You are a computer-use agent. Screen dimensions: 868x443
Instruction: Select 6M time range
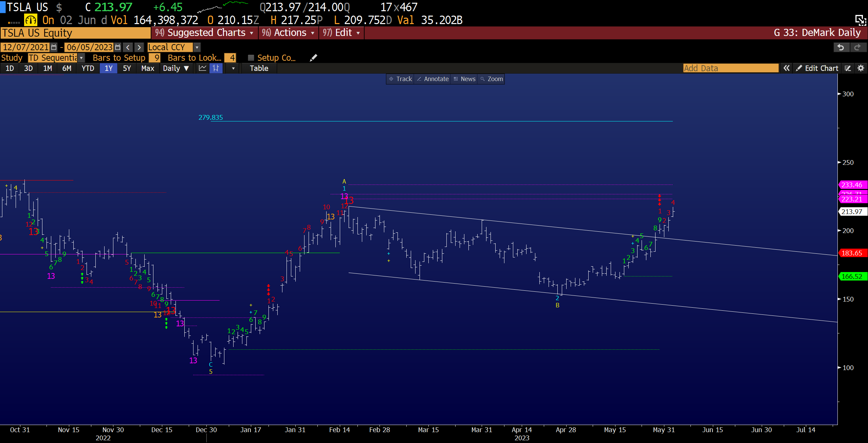pos(67,68)
